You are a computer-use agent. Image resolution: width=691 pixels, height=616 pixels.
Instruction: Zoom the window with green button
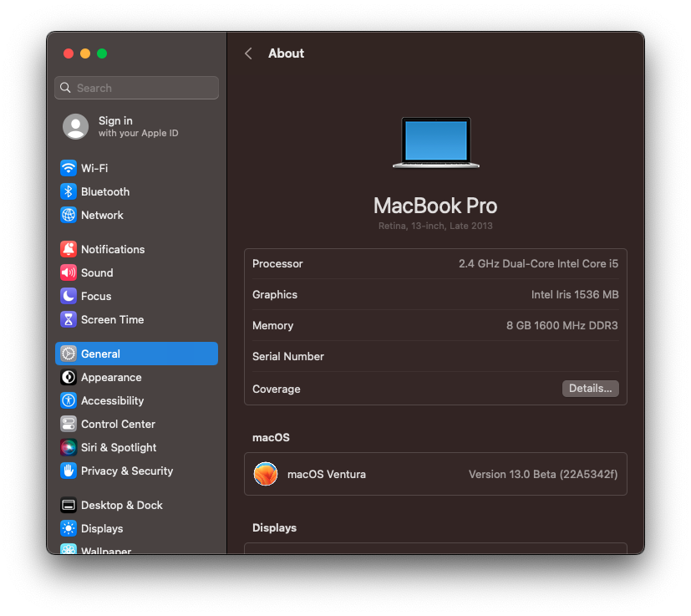click(x=102, y=53)
